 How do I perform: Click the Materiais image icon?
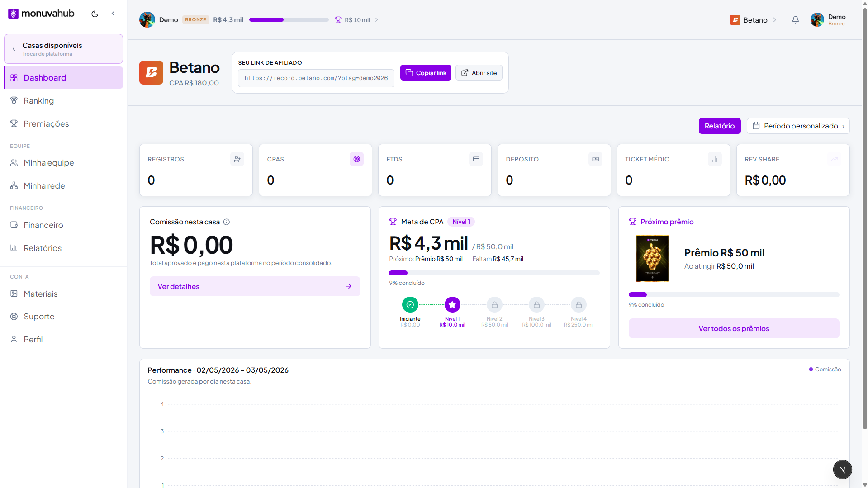point(14,294)
